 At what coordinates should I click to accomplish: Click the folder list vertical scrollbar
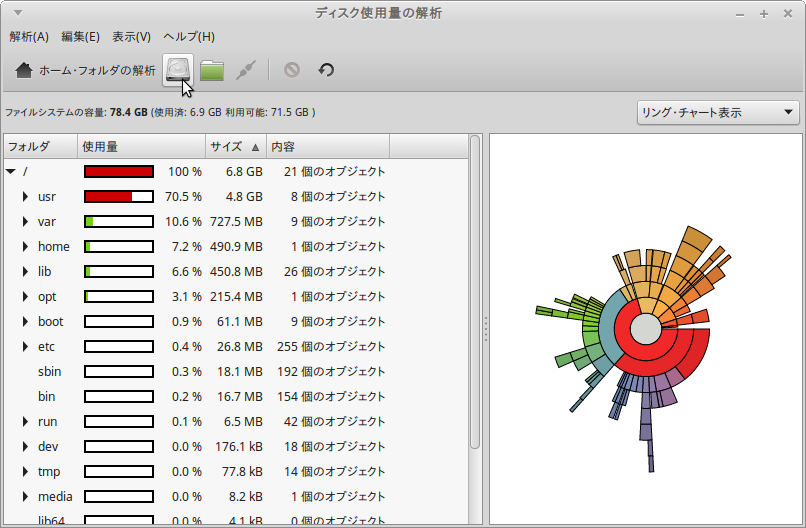pos(475,292)
